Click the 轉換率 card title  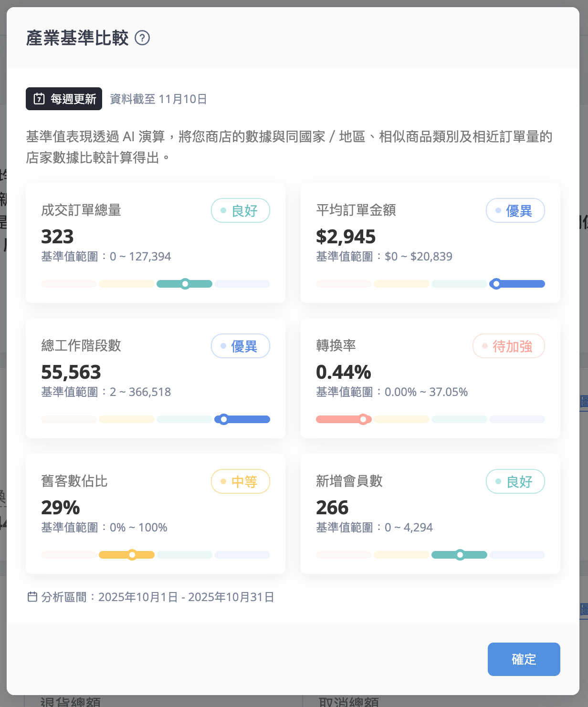tap(336, 345)
